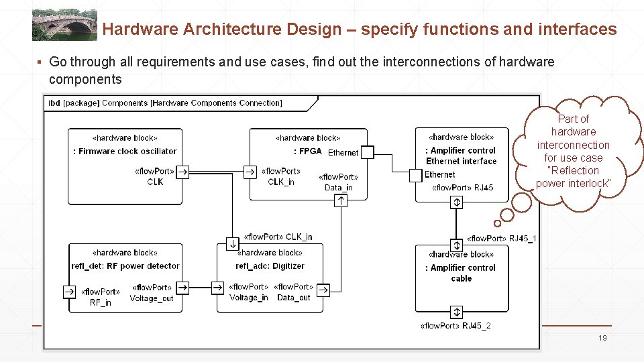Click the Voltage_in flow port arrow

point(217,288)
